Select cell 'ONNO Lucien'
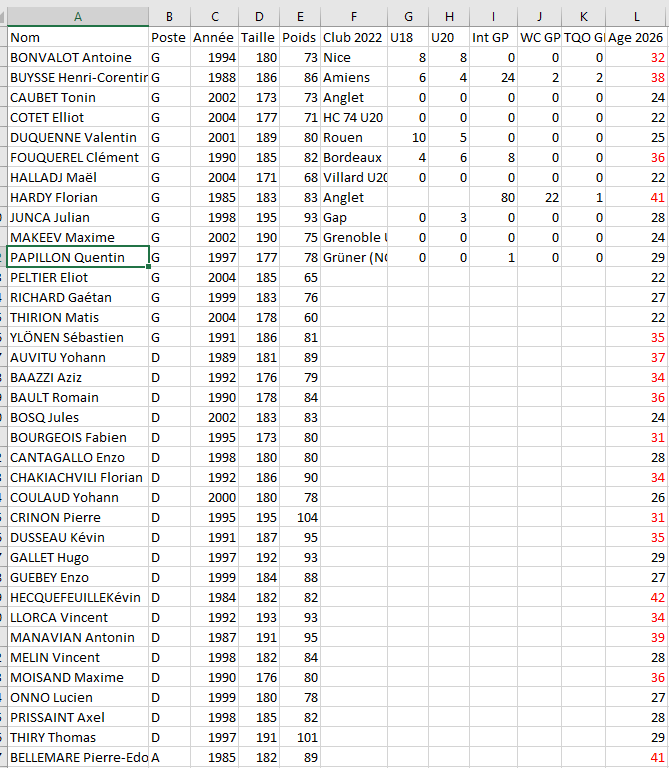The height and width of the screenshot is (768, 669). tap(78, 697)
